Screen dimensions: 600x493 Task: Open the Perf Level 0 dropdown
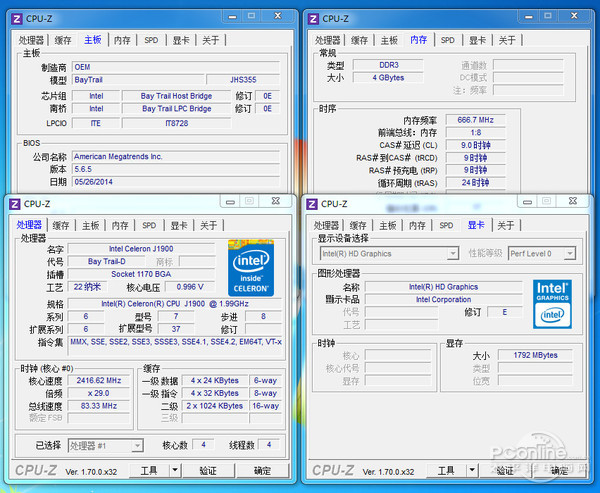(541, 254)
